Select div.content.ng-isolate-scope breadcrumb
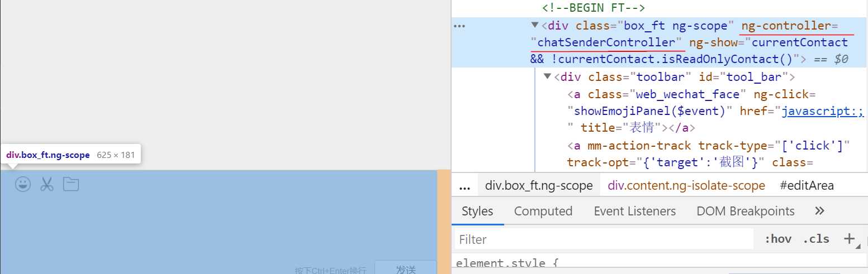This screenshot has width=868, height=274. click(x=686, y=186)
